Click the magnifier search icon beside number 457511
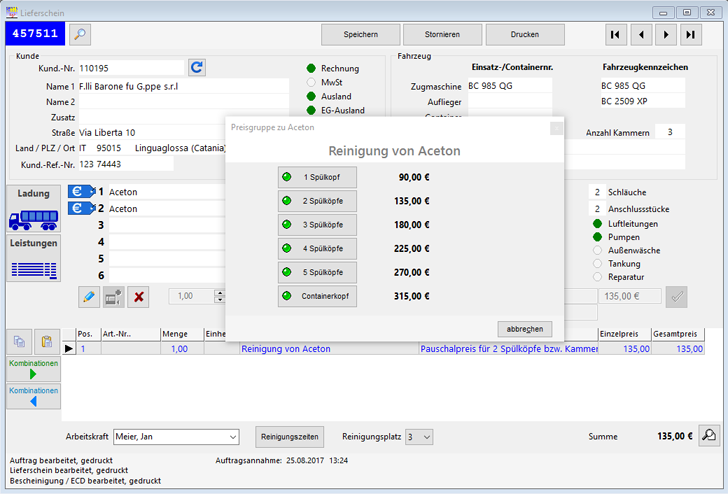 point(79,34)
